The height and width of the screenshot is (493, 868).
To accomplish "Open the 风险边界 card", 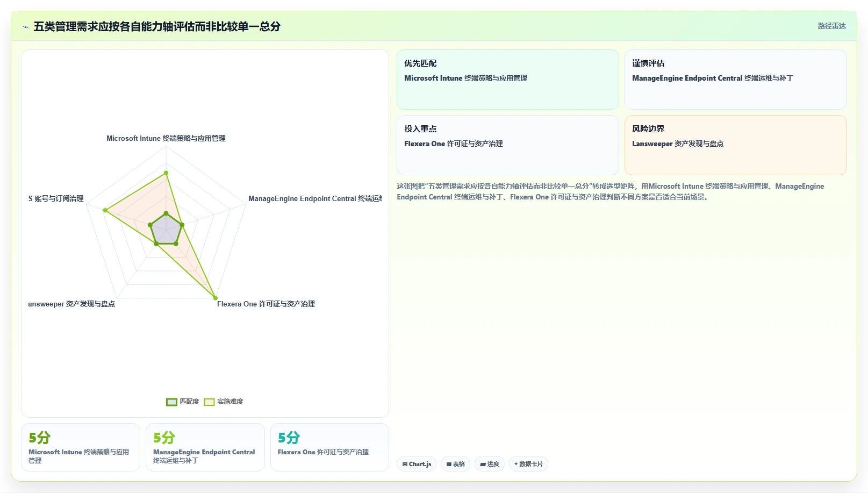I will click(736, 145).
